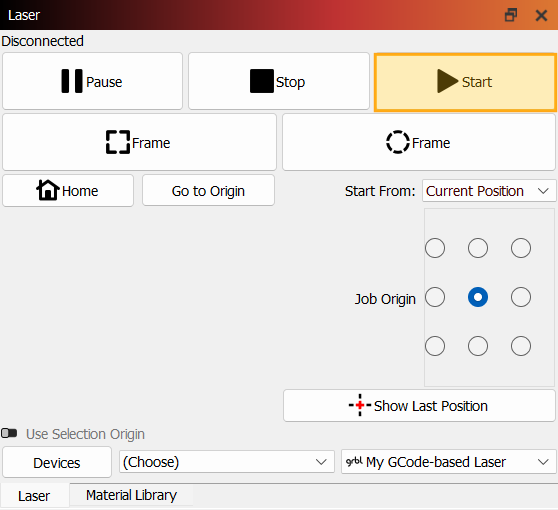Screen dimensions: 558x510
Task: Click Go to Origin button
Action: click(209, 190)
